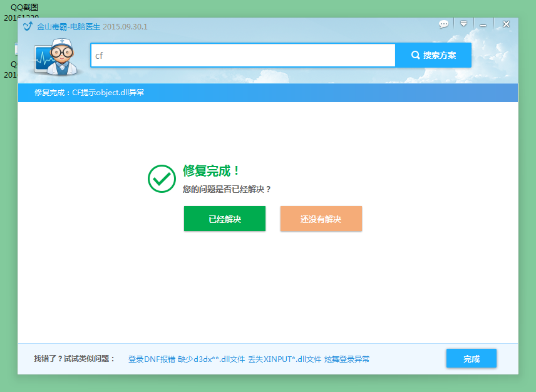The width and height of the screenshot is (536, 392).
Task: Click the 搜索方案 search button
Action: tap(433, 55)
